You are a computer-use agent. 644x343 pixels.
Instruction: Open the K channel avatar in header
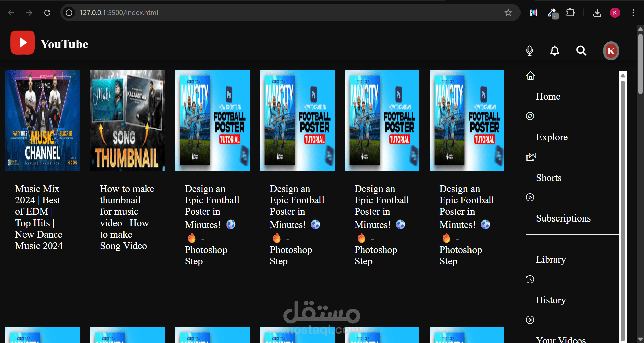pyautogui.click(x=611, y=51)
